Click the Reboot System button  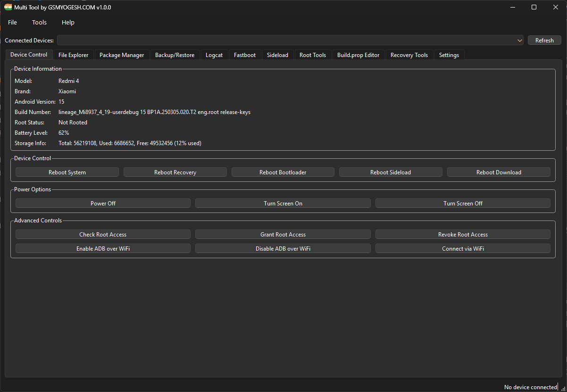click(x=67, y=172)
